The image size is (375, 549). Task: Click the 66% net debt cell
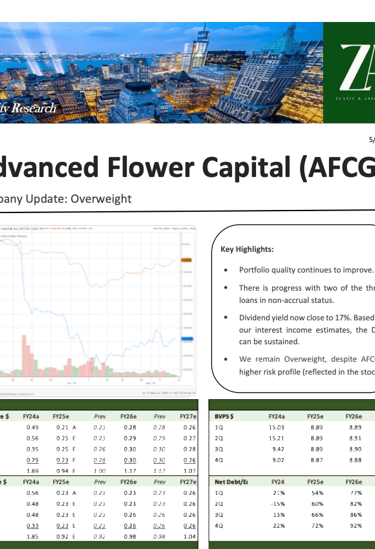317,515
